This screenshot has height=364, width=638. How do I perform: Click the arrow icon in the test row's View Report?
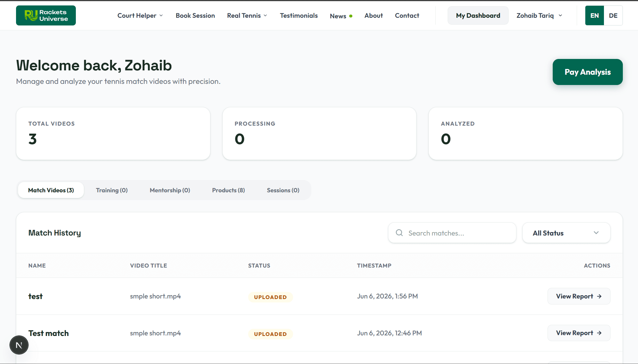[x=599, y=296]
